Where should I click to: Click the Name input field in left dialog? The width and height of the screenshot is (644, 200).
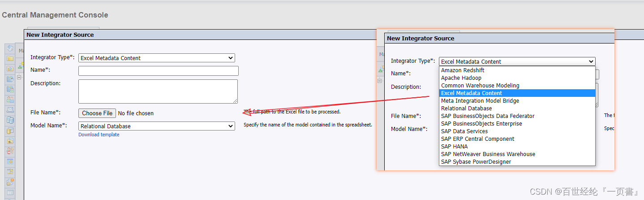coord(159,71)
